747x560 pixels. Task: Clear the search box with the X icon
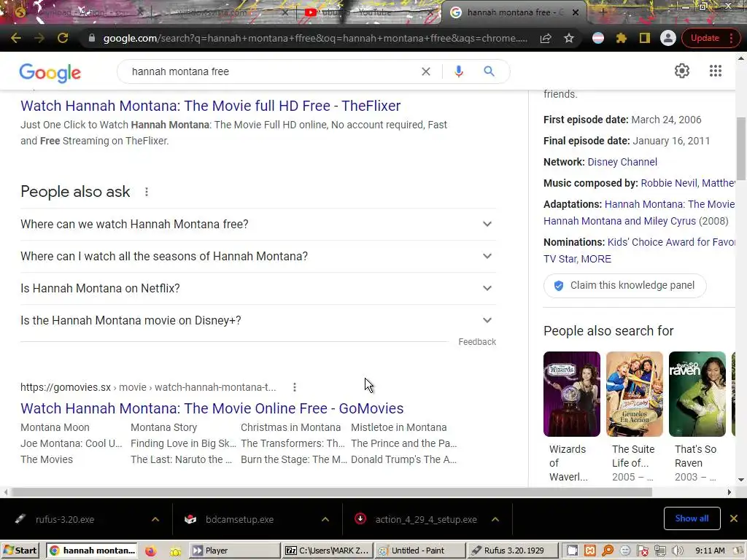coord(426,71)
